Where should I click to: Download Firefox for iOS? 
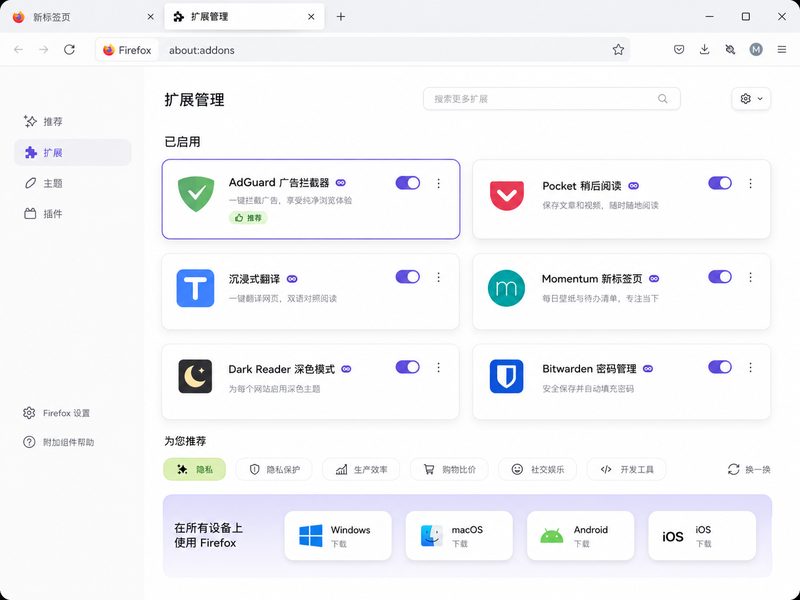(702, 536)
